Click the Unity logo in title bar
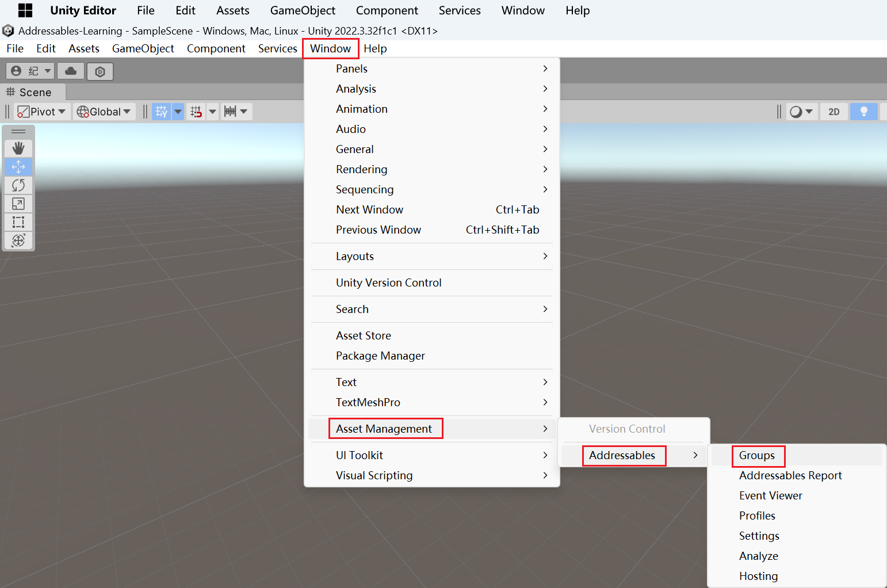Screen dimensions: 887x588 point(8,30)
